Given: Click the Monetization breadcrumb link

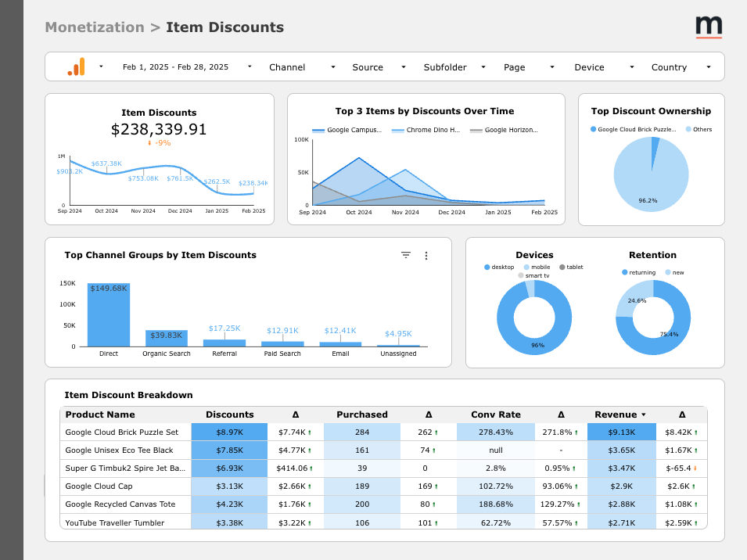Looking at the screenshot, I should pos(95,27).
